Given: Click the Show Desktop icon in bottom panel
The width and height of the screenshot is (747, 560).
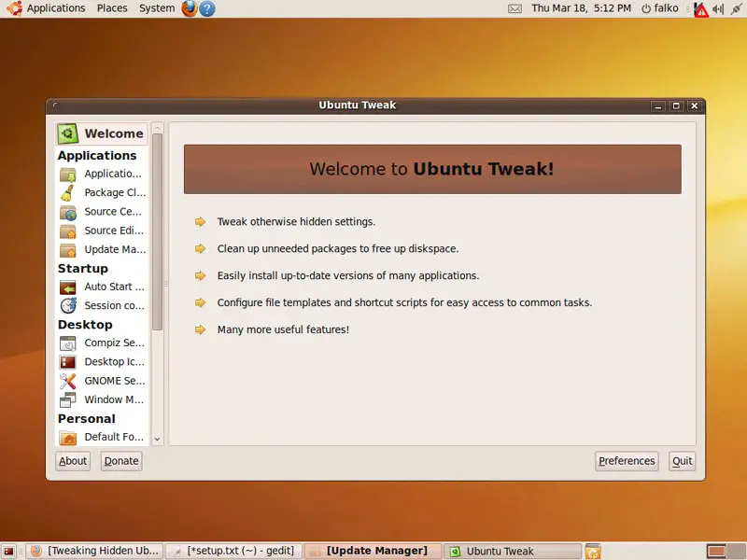Looking at the screenshot, I should point(8,552).
